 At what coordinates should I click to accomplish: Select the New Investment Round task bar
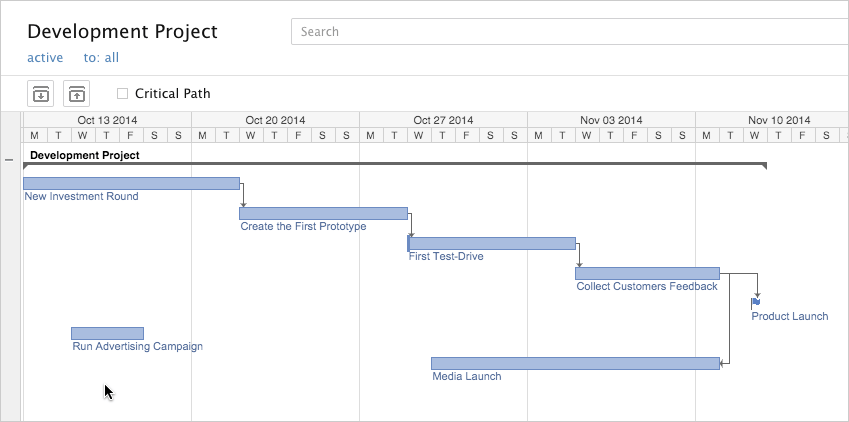[132, 183]
